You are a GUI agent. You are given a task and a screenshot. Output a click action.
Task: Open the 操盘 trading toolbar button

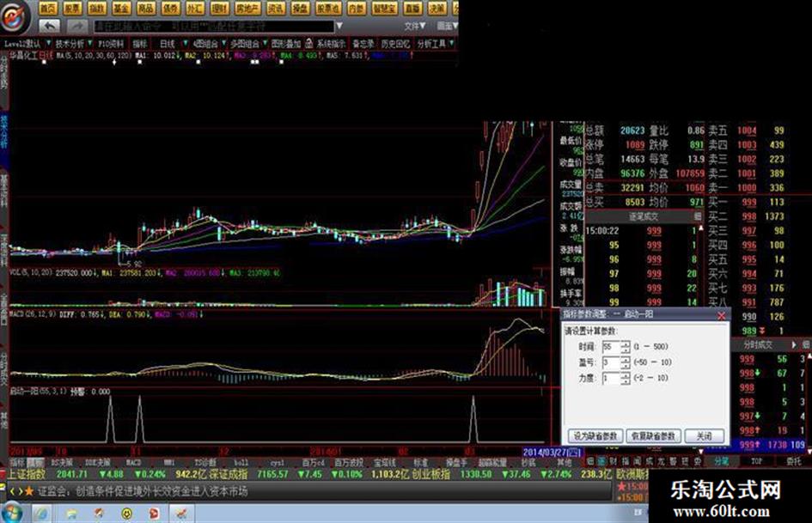300,8
